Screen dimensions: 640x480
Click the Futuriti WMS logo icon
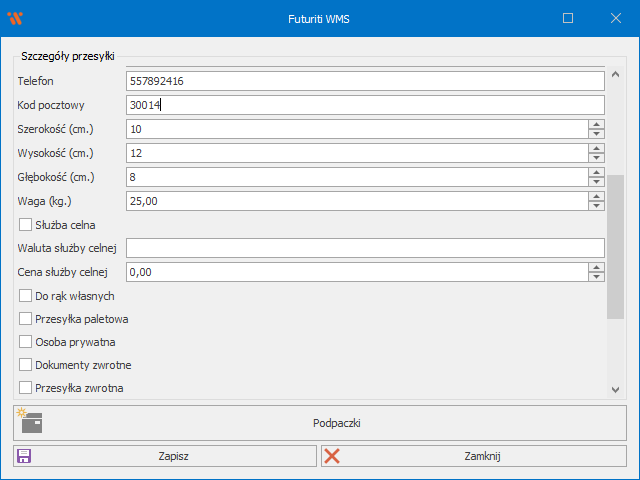click(x=16, y=18)
